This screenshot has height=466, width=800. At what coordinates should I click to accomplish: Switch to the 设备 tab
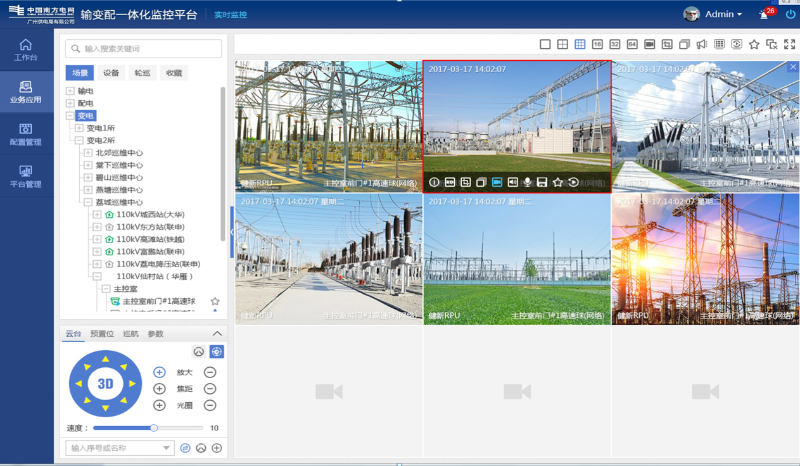point(111,73)
